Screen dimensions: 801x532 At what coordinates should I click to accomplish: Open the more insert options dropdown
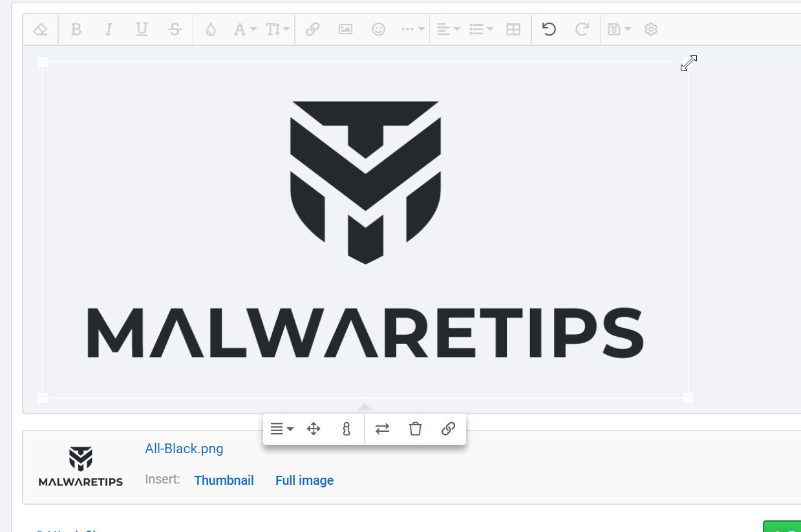[x=412, y=30]
